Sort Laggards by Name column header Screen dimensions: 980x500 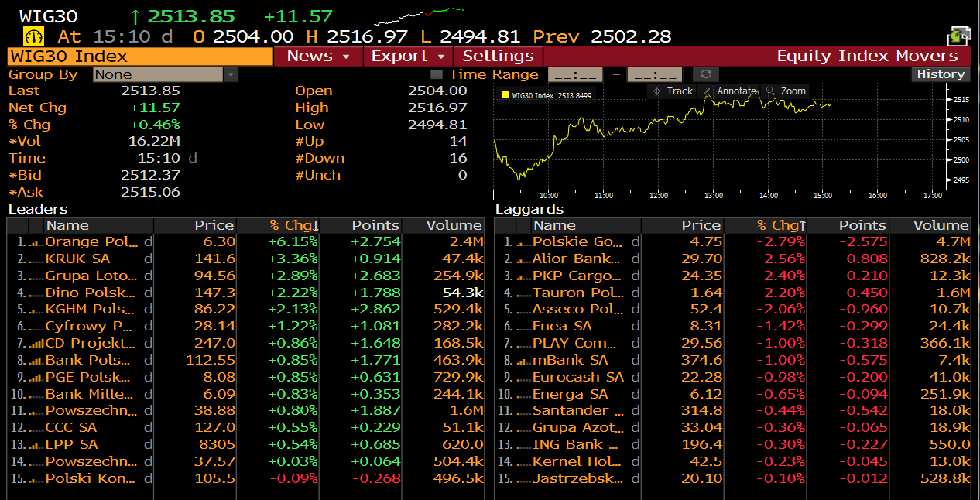pos(587,225)
